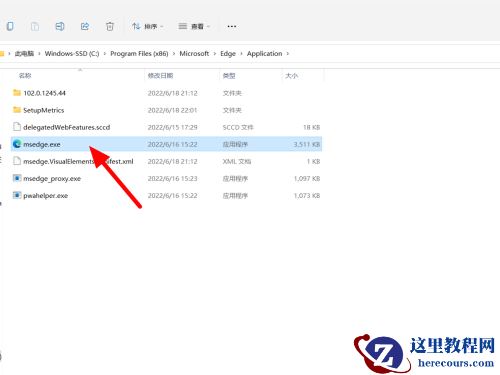Image resolution: width=500 pixels, height=375 pixels.
Task: Click the Copy icon in toolbar
Action: click(10, 26)
